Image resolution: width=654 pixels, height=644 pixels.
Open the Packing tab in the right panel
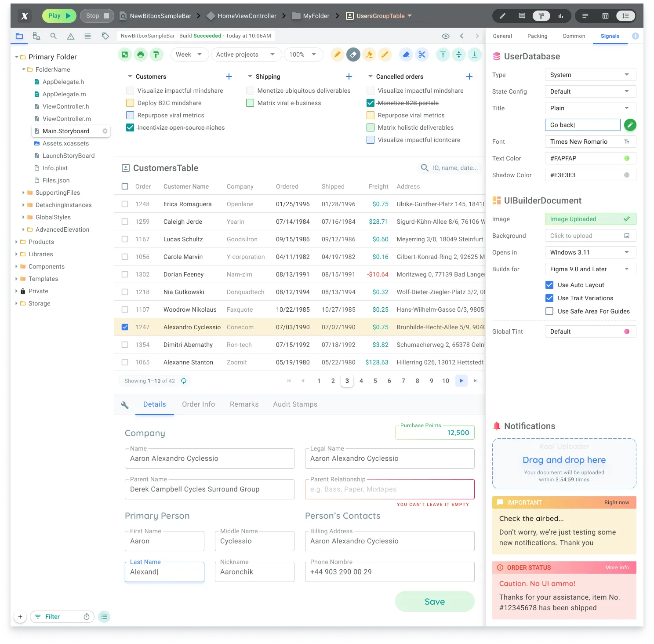537,36
